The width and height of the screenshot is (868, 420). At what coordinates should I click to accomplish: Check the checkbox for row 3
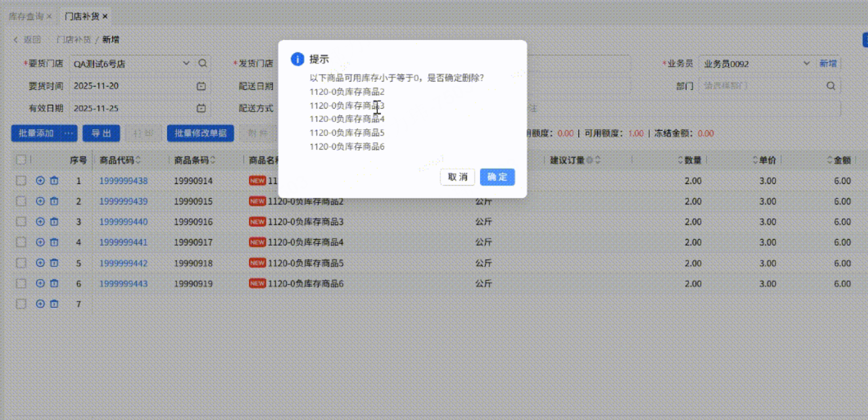(21, 222)
